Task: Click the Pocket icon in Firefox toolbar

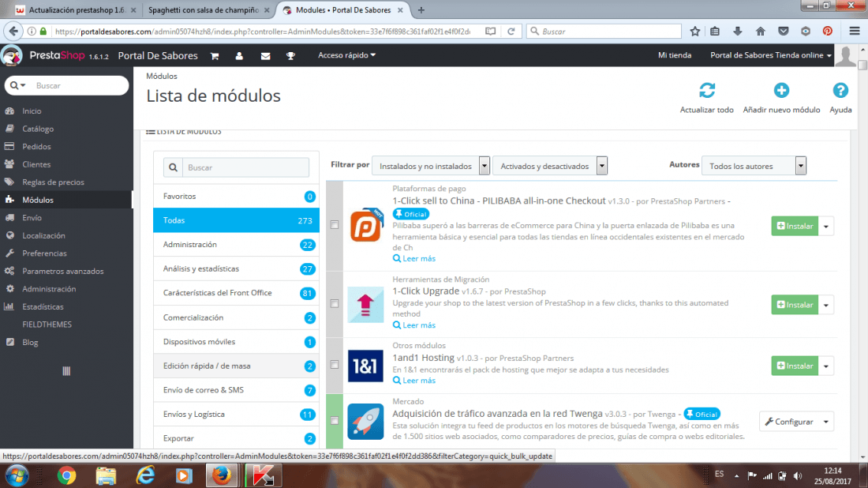Action: pos(783,32)
